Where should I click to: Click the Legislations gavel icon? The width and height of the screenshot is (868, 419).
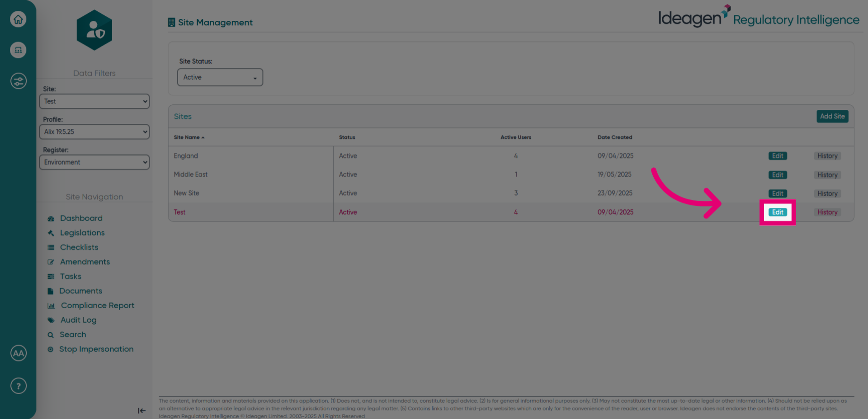(x=51, y=233)
